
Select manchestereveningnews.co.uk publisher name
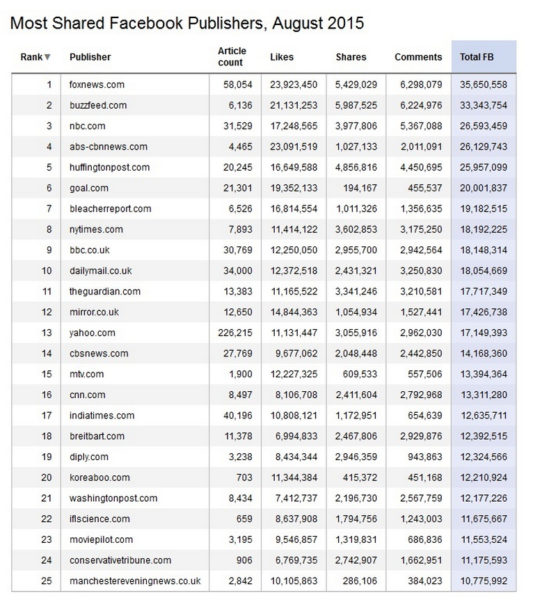135,580
